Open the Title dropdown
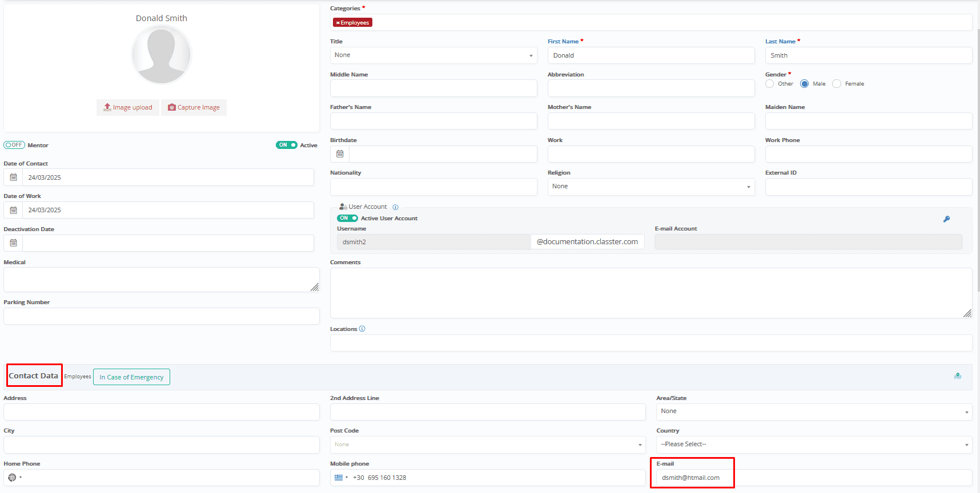Screen dimensions: 980x493 433,55
